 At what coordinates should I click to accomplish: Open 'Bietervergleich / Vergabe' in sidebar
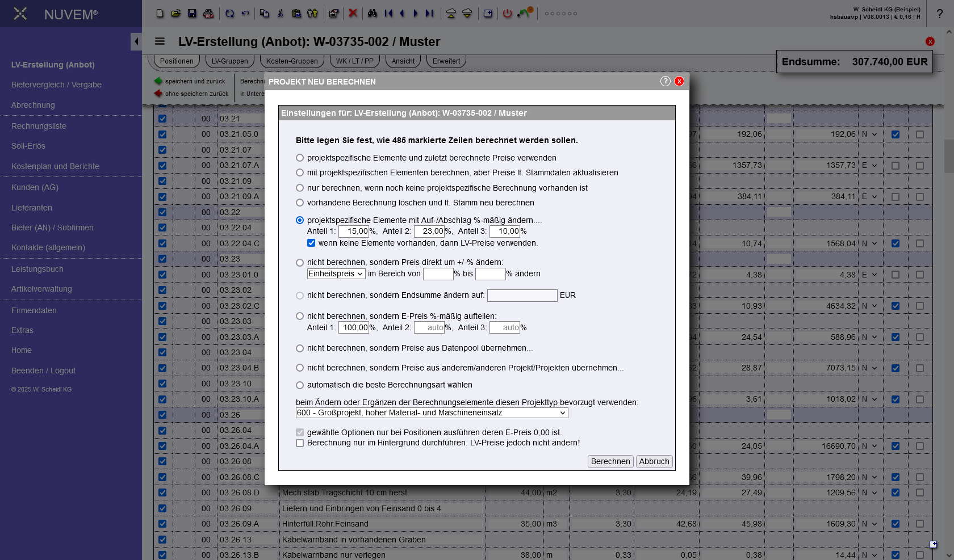click(56, 85)
